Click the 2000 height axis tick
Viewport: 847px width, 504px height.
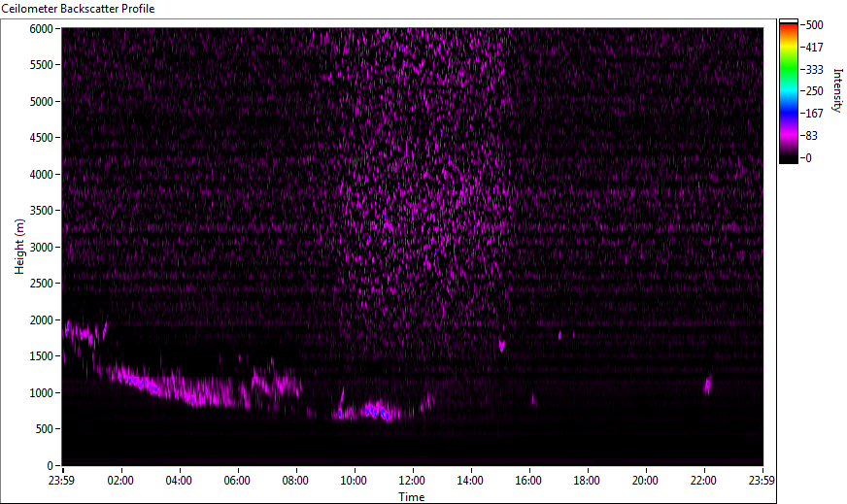click(x=42, y=320)
